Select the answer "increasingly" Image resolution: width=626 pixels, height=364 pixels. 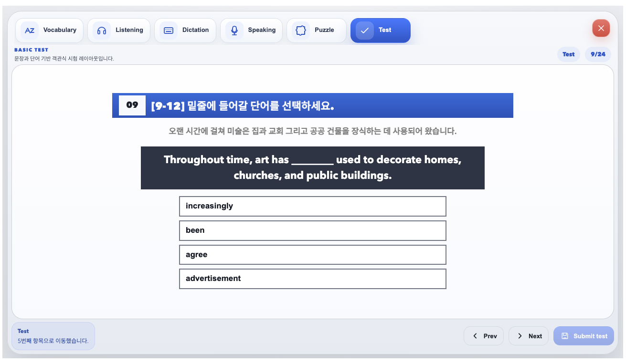[x=313, y=206]
